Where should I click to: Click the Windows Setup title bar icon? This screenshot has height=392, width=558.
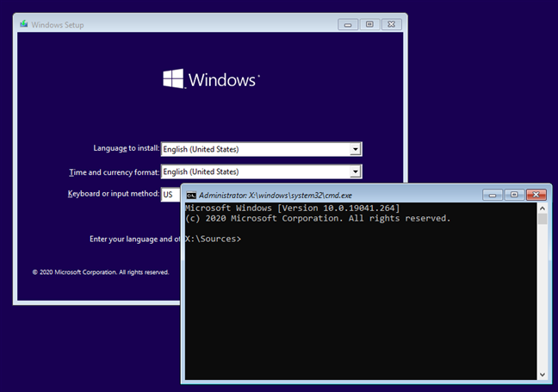click(24, 24)
